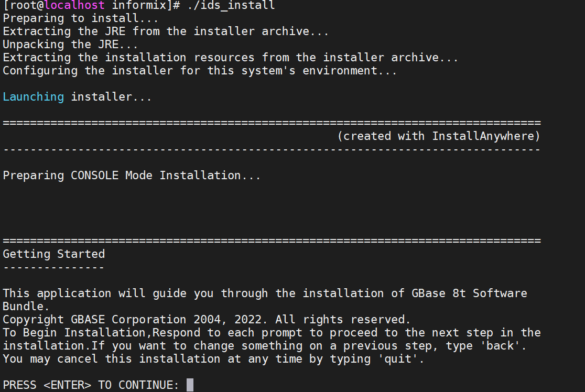The image size is (585, 392).
Task: Click the 'Copyright GBASE Corporation 2004, 2022' line
Action: (207, 319)
